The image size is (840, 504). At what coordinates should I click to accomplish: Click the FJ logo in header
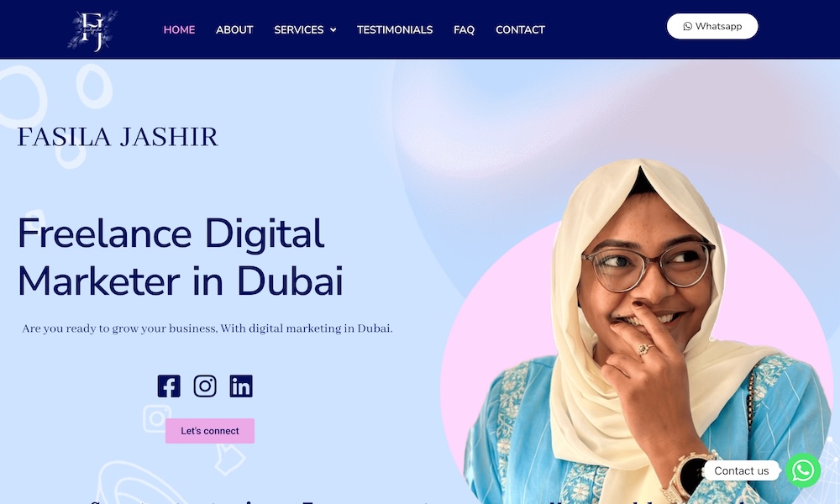[x=92, y=30]
